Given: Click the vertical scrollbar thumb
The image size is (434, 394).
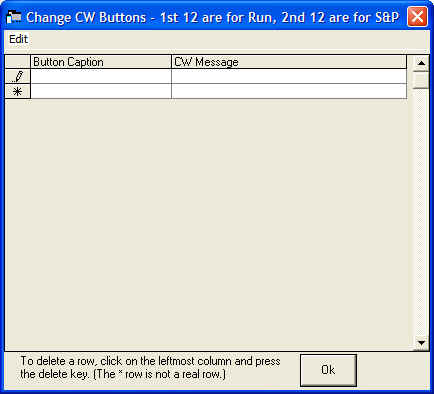Looking at the screenshot, I should (421, 79).
